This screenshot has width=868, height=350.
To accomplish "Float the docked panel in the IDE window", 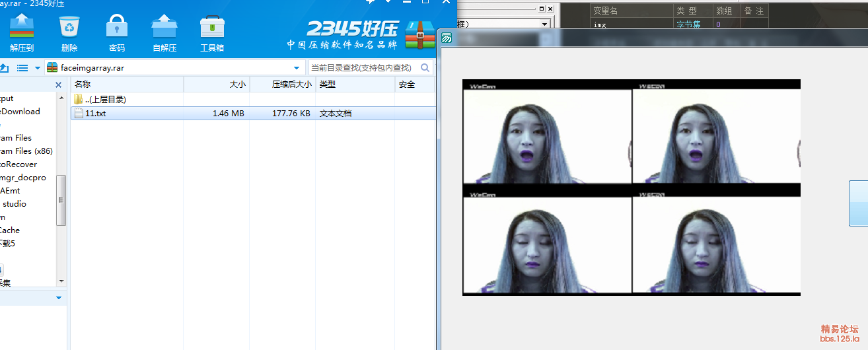I will pos(542,9).
